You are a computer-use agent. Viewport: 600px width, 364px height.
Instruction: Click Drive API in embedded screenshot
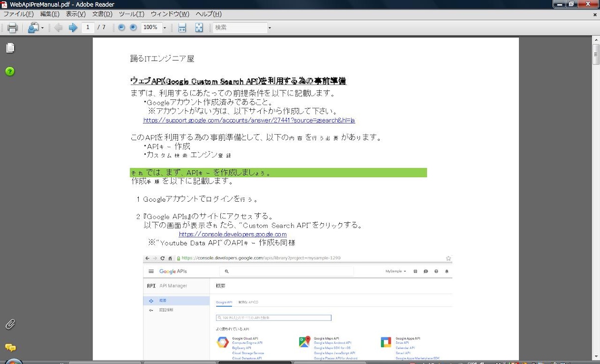402,343
